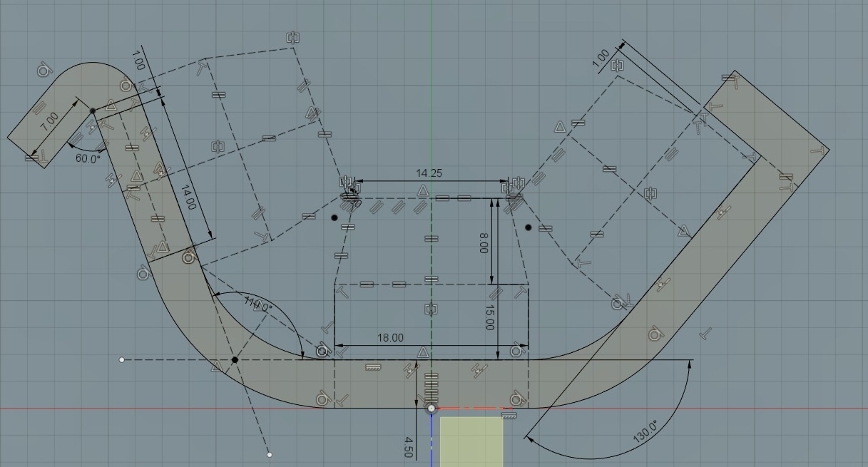Click the midpoint triangle constraint near the 18.00 dimension
The height and width of the screenshot is (467, 868).
click(423, 351)
